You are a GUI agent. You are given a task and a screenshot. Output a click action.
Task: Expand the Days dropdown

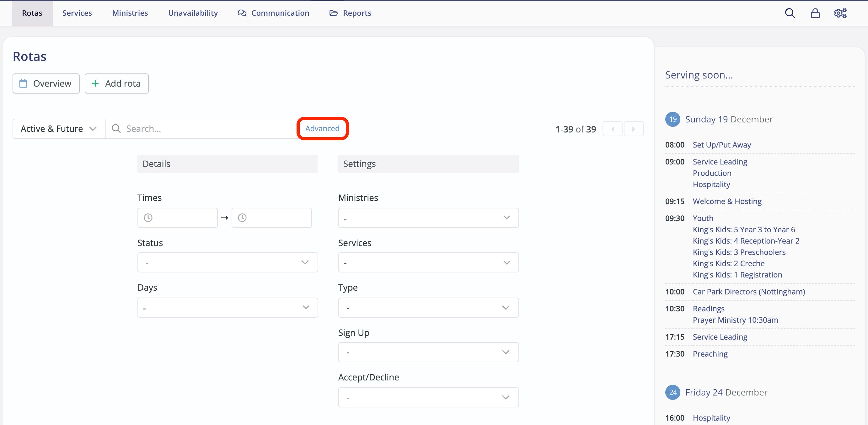pos(228,307)
